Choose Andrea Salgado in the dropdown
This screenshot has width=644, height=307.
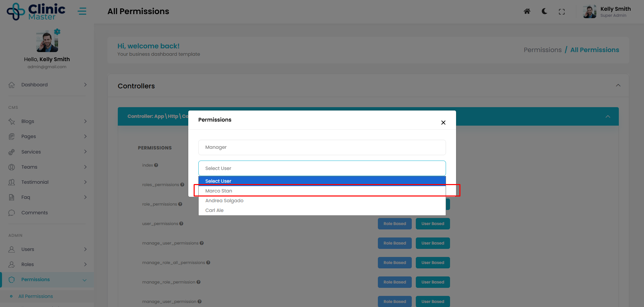coord(224,201)
